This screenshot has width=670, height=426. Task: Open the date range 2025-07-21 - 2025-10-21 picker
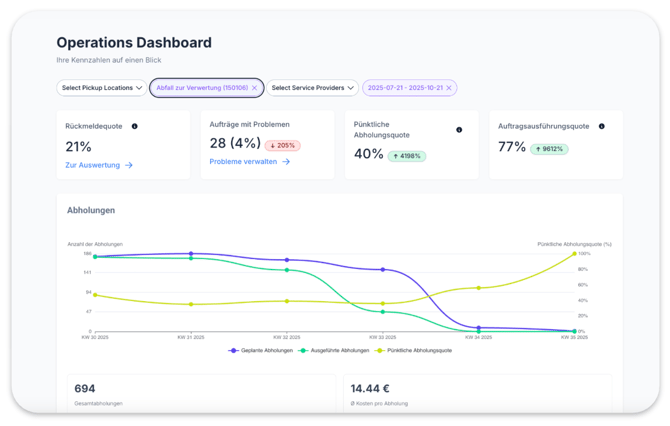tap(404, 88)
